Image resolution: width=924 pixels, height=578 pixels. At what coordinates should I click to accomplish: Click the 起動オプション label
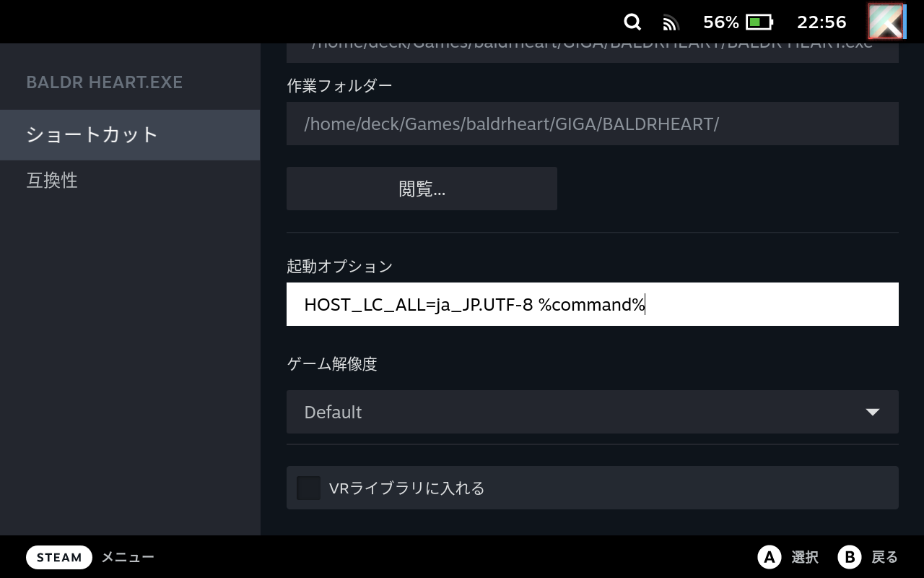point(340,266)
